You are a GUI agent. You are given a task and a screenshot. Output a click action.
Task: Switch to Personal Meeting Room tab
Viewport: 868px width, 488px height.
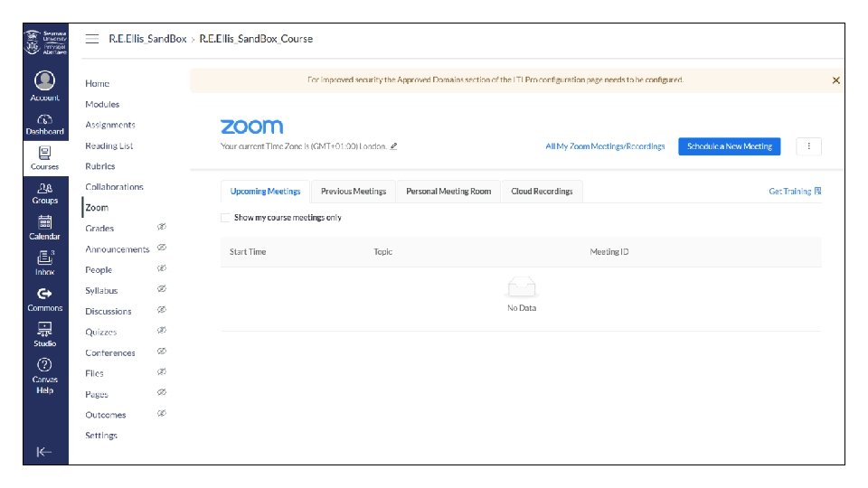(448, 192)
